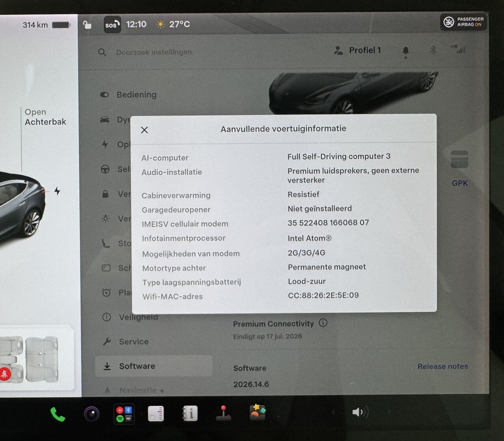Tap the volume speaker icon

[360, 412]
